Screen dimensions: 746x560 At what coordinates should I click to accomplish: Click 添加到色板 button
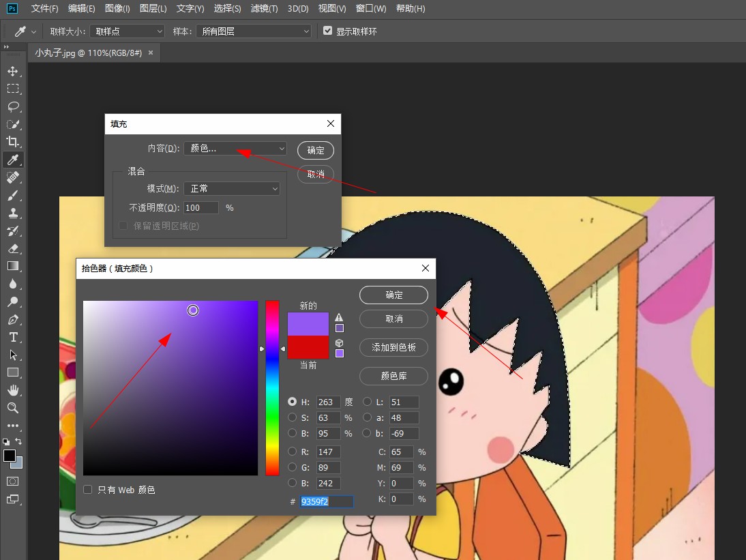click(x=393, y=347)
